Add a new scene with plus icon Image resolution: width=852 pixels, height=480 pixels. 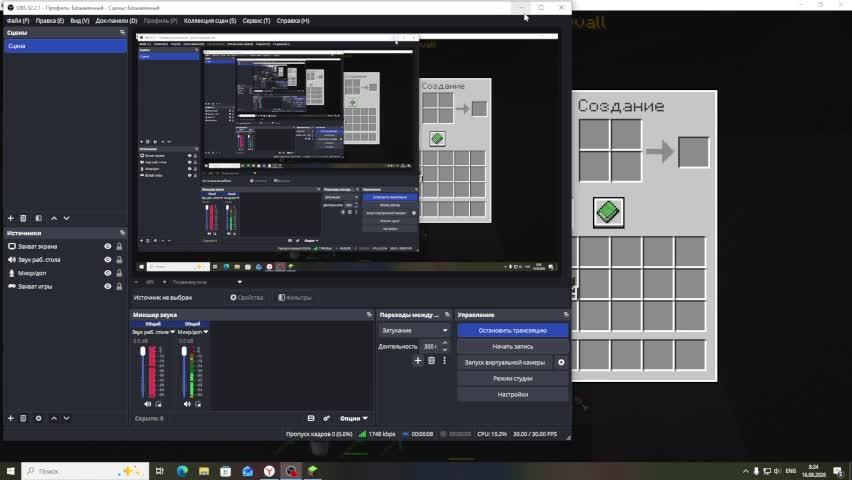pyautogui.click(x=10, y=218)
